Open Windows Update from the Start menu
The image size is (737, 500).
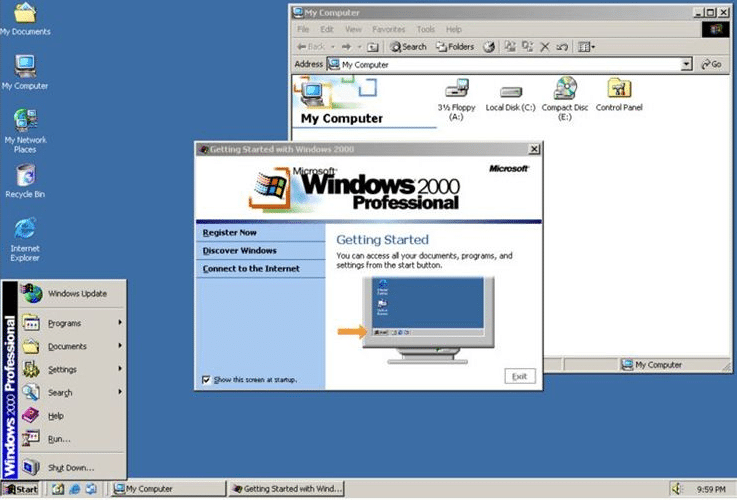click(72, 294)
